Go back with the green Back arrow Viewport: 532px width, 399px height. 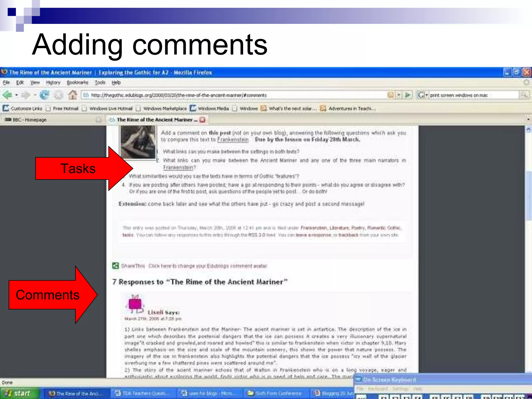click(7, 95)
